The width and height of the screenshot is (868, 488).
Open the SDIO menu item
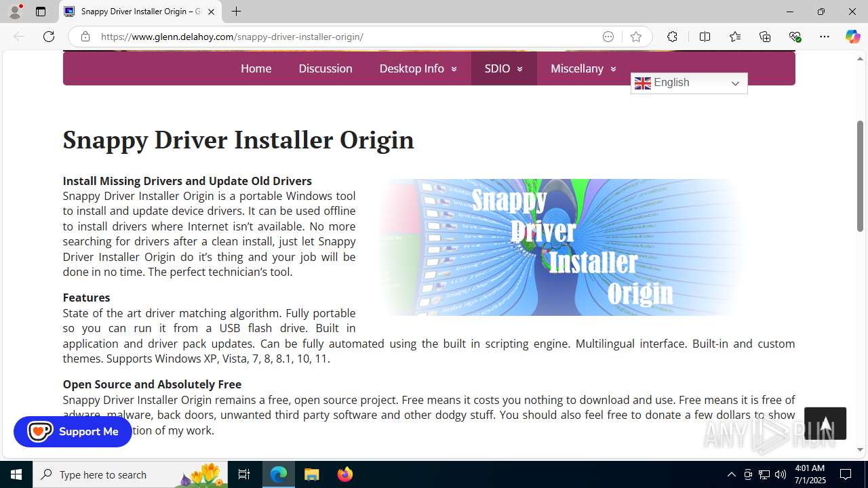497,68
